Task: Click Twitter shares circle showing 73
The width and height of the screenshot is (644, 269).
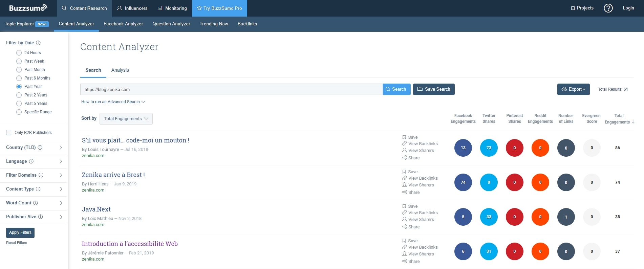Action: [x=489, y=148]
